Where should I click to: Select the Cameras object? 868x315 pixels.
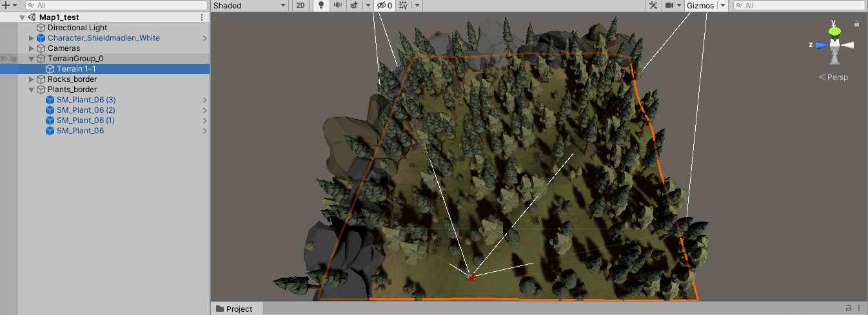(x=64, y=48)
